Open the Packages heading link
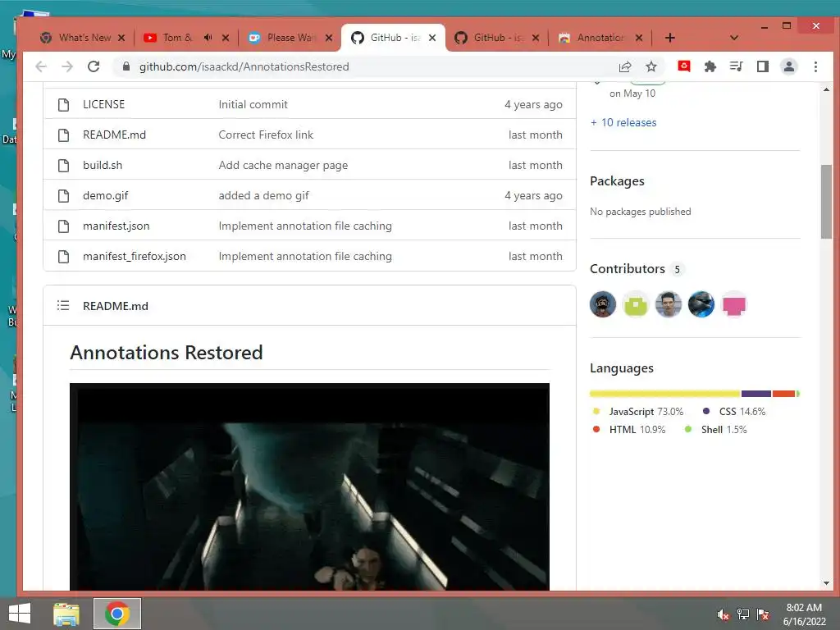Image resolution: width=840 pixels, height=630 pixels. [x=617, y=181]
